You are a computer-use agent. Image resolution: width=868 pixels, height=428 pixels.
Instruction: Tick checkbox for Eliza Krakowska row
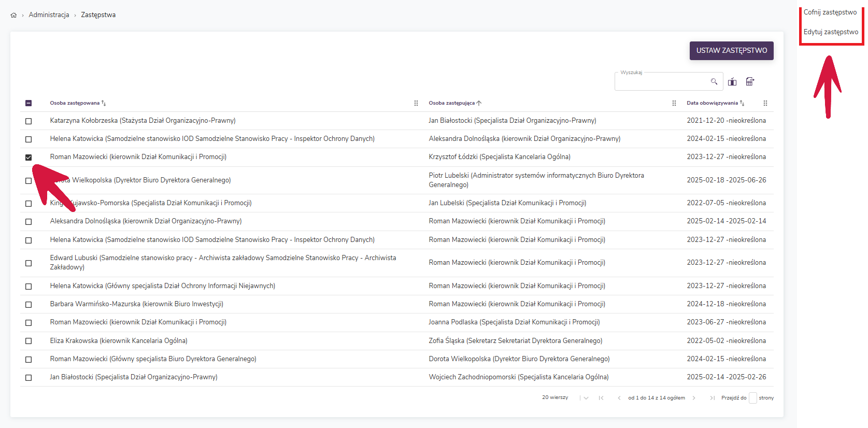click(29, 341)
